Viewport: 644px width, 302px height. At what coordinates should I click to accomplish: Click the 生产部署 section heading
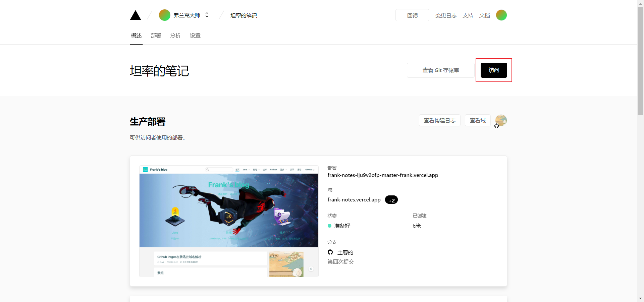(x=148, y=122)
